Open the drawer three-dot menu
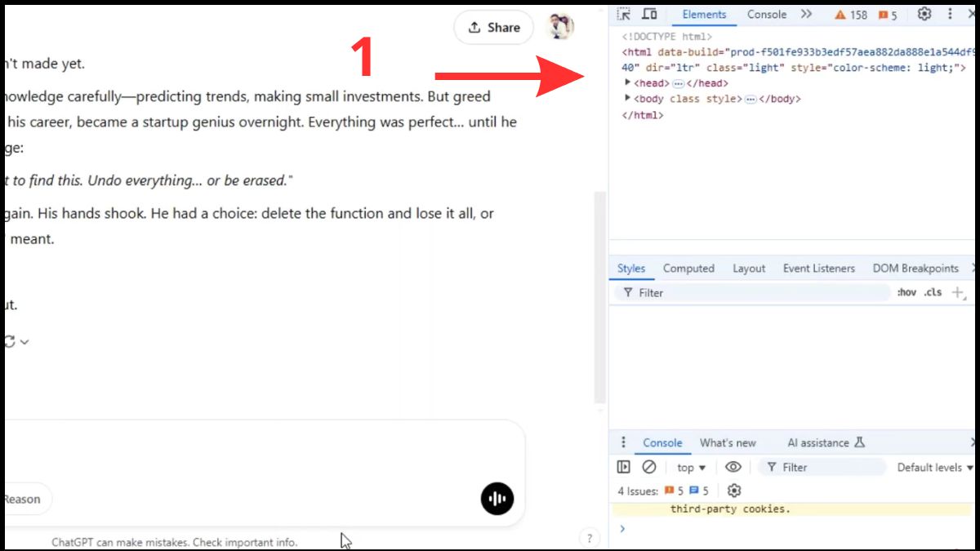 pyautogui.click(x=623, y=442)
